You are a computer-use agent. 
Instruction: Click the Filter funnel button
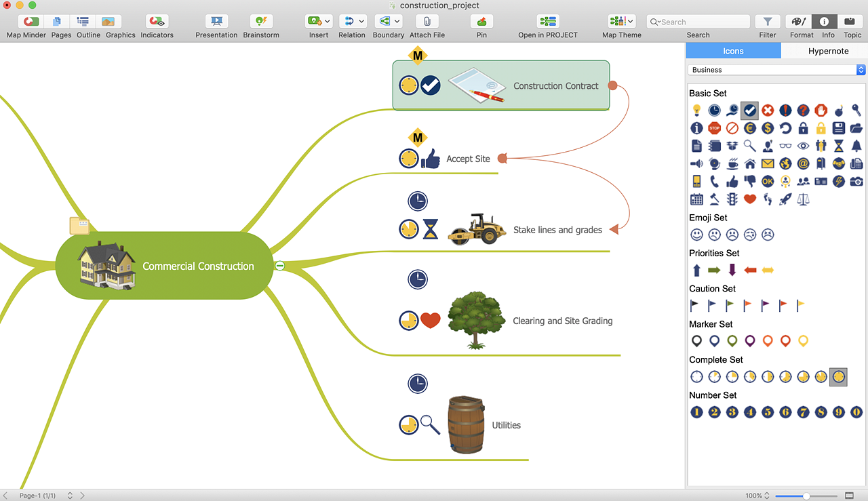pos(768,22)
